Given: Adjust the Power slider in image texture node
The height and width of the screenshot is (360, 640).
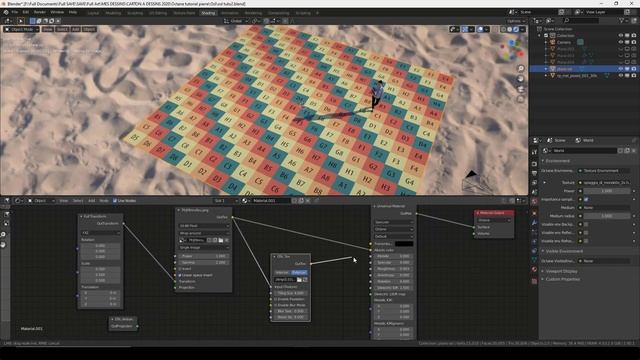Looking at the screenshot, I should (x=204, y=256).
